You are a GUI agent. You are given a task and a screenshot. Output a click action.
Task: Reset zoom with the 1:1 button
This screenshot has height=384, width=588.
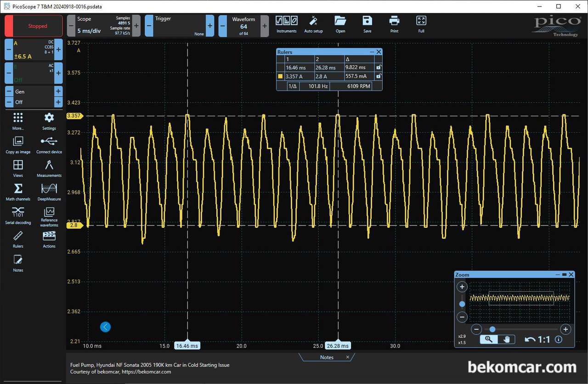pos(538,340)
